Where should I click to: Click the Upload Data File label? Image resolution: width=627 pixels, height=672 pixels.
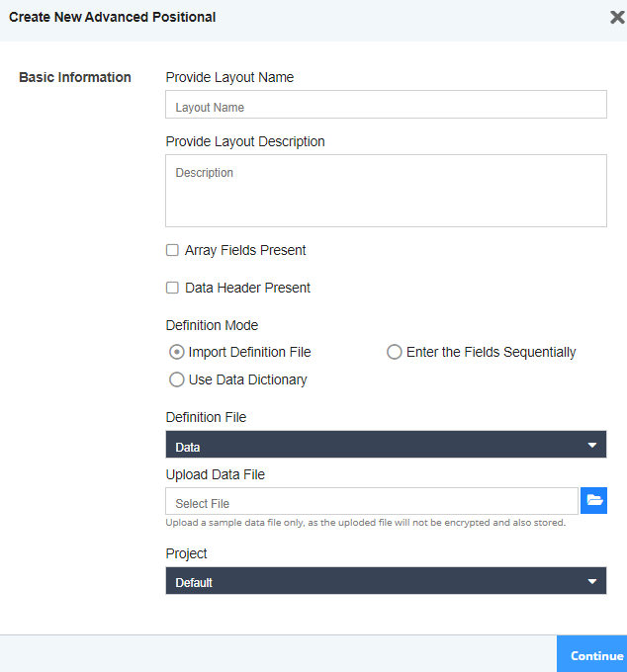click(216, 474)
